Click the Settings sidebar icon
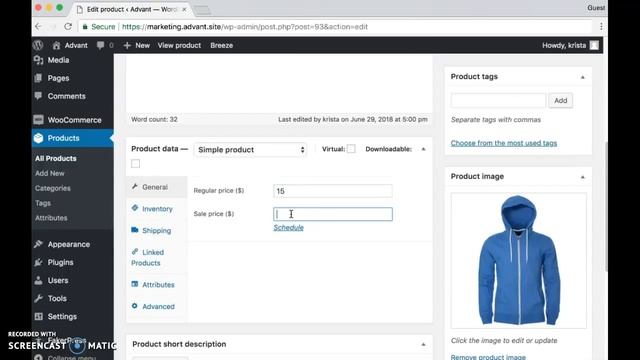The height and width of the screenshot is (360, 640). (38, 316)
